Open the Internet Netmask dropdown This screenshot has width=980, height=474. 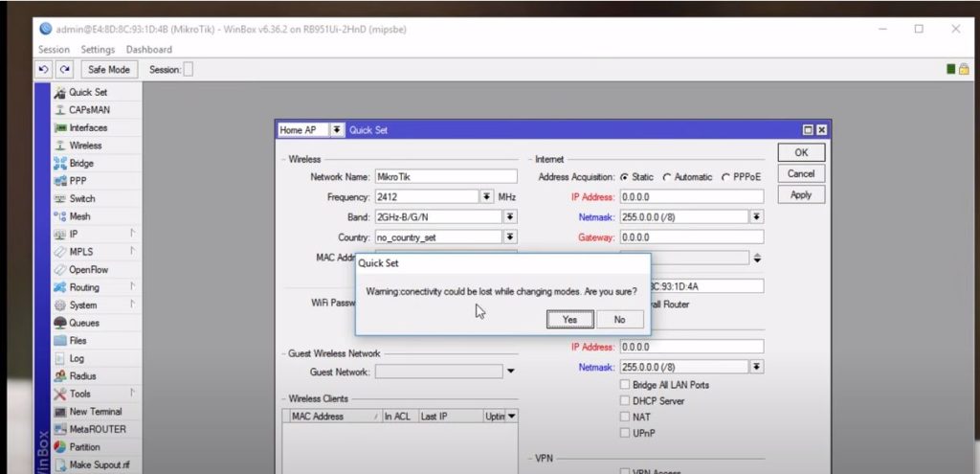coord(757,217)
